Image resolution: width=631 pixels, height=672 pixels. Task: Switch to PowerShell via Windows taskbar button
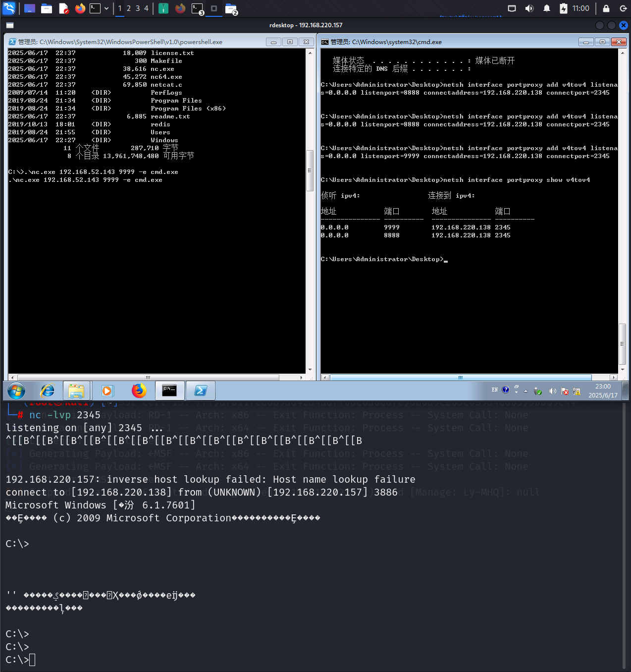click(201, 391)
